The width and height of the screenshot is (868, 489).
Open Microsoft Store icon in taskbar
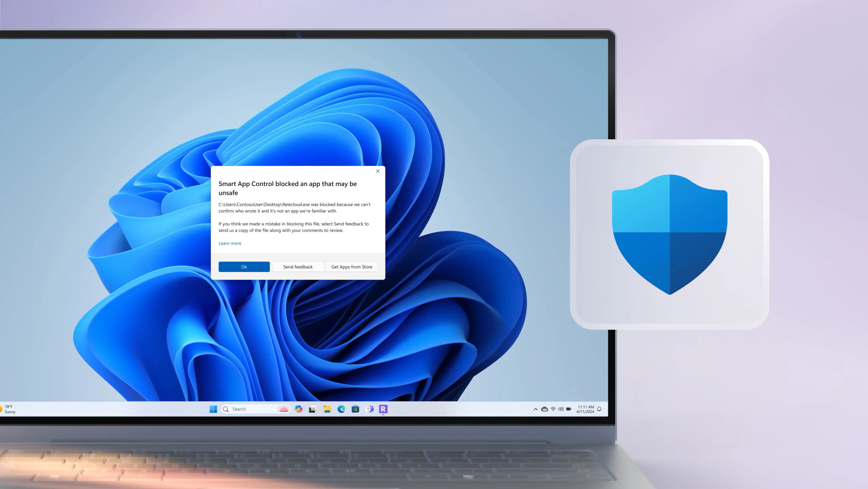[x=355, y=409]
